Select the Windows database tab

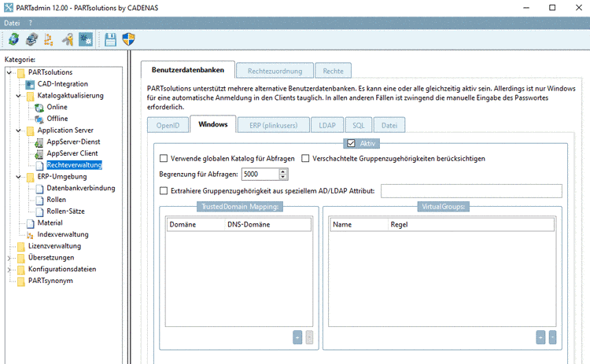coord(213,124)
